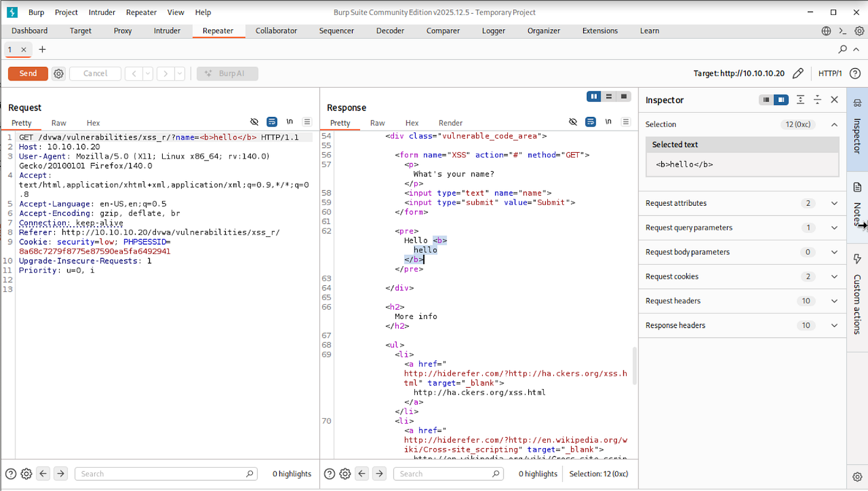Click the Repeater settings gear icon
This screenshot has width=868, height=491.
pyautogui.click(x=58, y=73)
